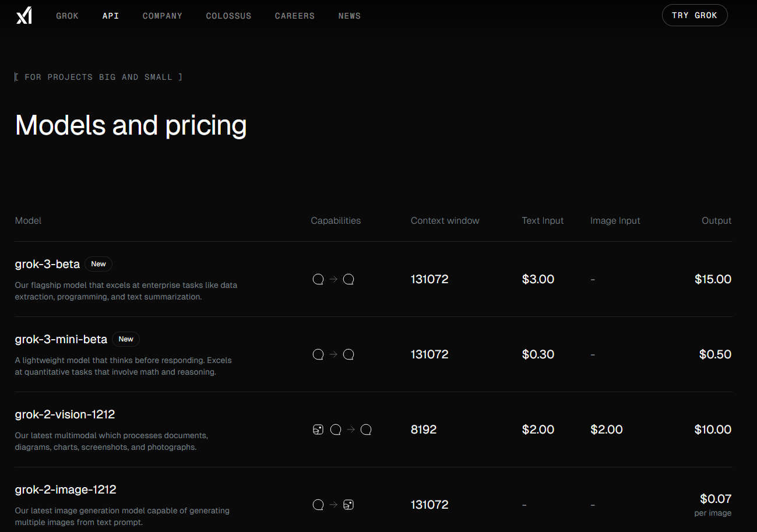Click the Model column header
757x532 pixels.
[28, 221]
